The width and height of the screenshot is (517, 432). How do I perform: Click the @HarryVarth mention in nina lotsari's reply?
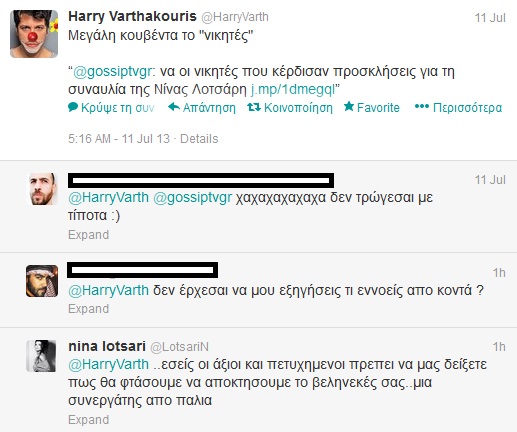[108, 364]
